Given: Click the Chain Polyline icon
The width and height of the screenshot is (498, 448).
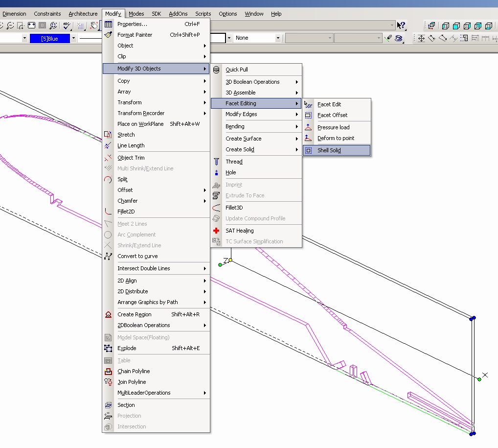Looking at the screenshot, I should [108, 371].
